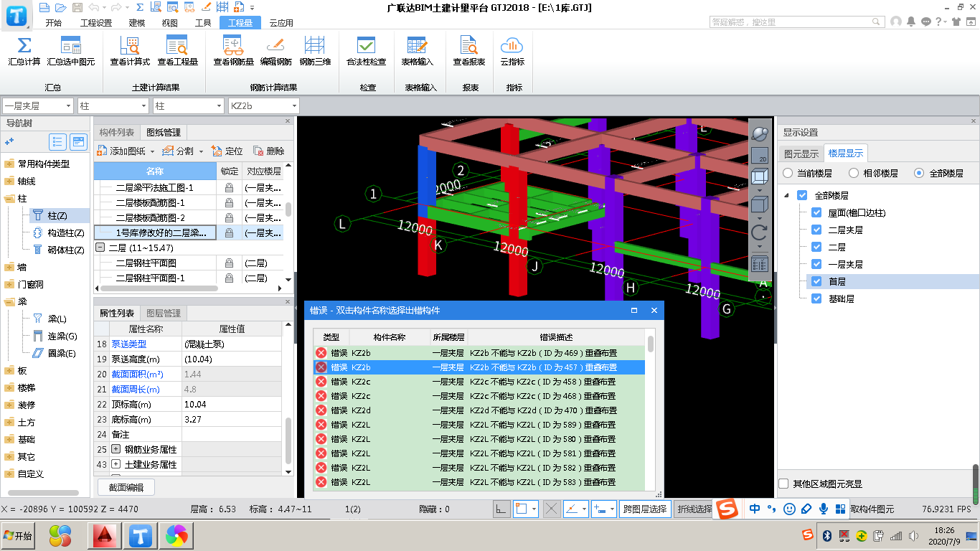The image size is (980, 551).
Task: Click the orthogonal mode icon in status bar
Action: tap(501, 509)
